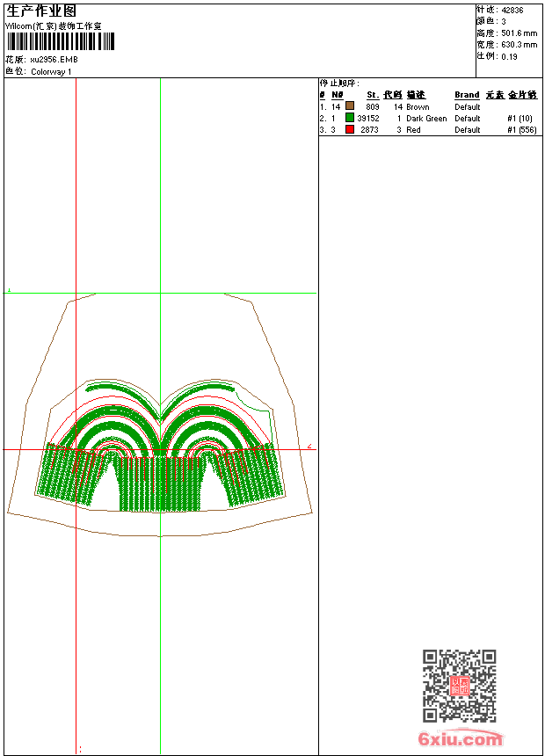Click the 'St.' column header
Viewport: 545px width, 756px height.
373,95
